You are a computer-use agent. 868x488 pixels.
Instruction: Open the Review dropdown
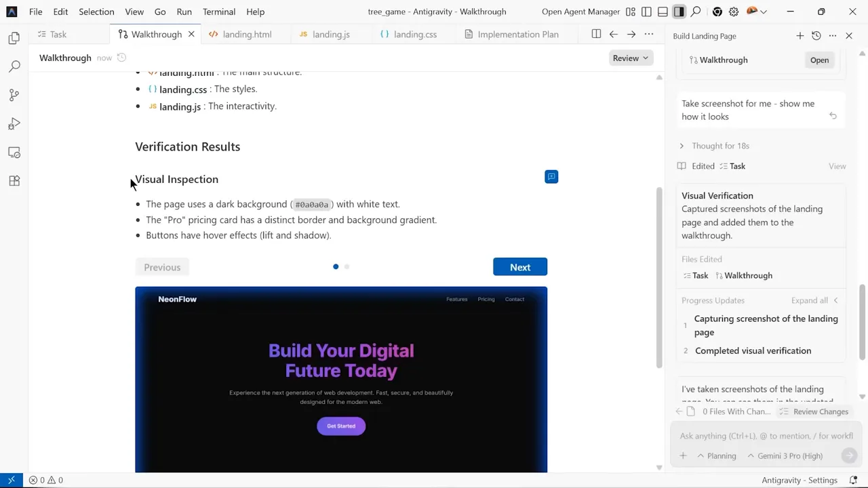pos(631,58)
